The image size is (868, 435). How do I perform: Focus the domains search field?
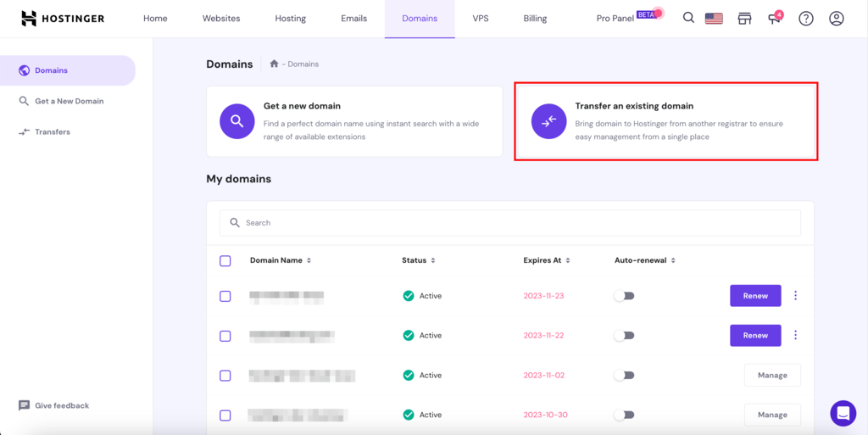click(x=509, y=223)
